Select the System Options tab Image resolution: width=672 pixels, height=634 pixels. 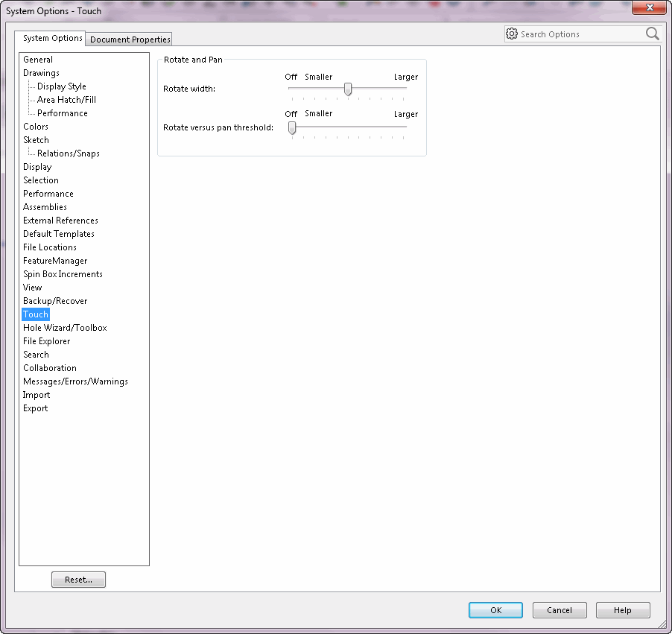[x=52, y=38]
